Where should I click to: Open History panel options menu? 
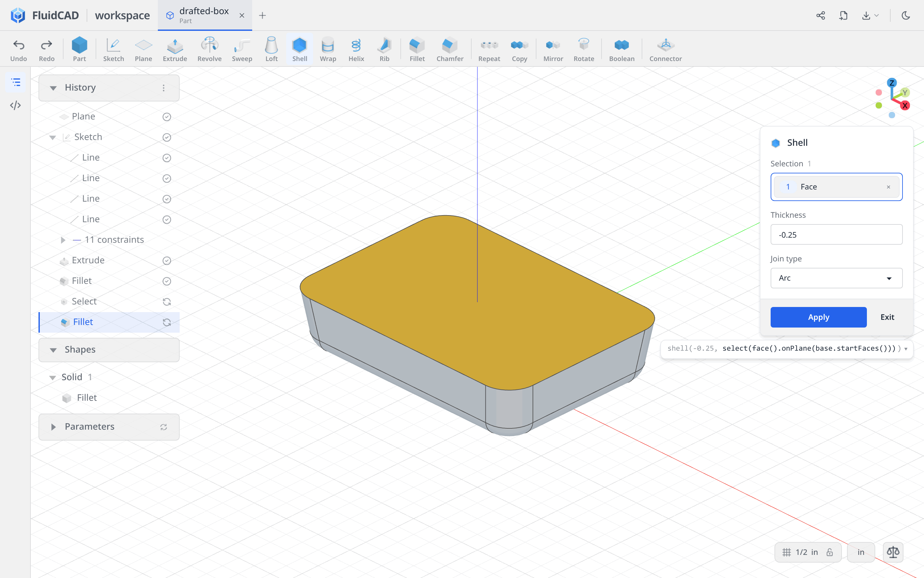163,88
